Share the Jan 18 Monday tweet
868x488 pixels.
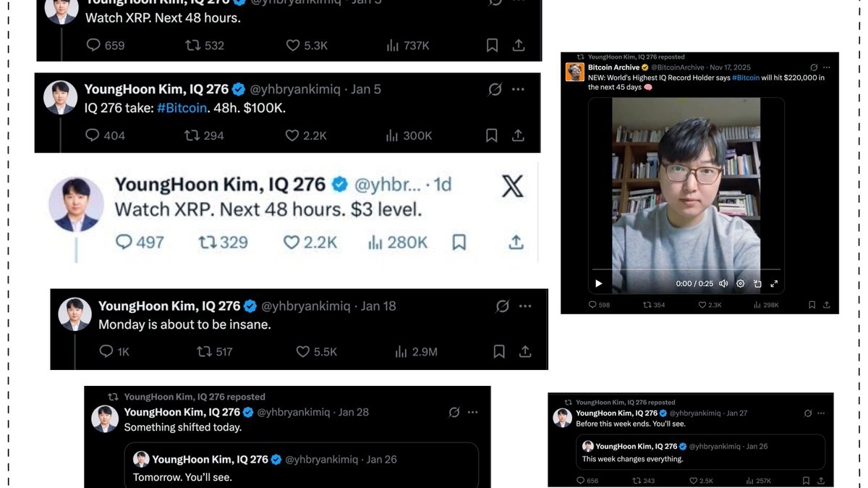click(x=525, y=352)
